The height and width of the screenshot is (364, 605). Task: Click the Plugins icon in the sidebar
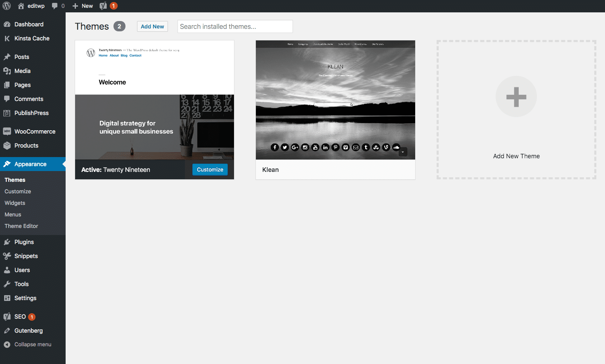coord(8,242)
